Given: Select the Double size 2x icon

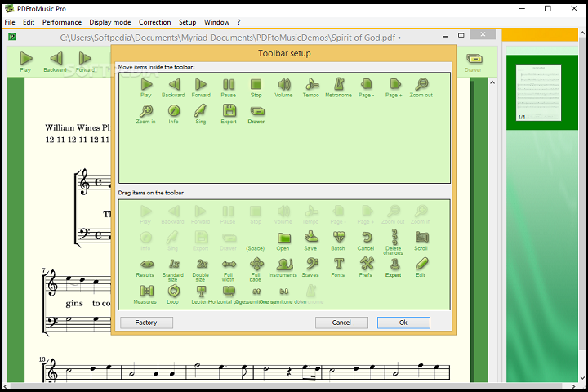Looking at the screenshot, I should (202, 265).
